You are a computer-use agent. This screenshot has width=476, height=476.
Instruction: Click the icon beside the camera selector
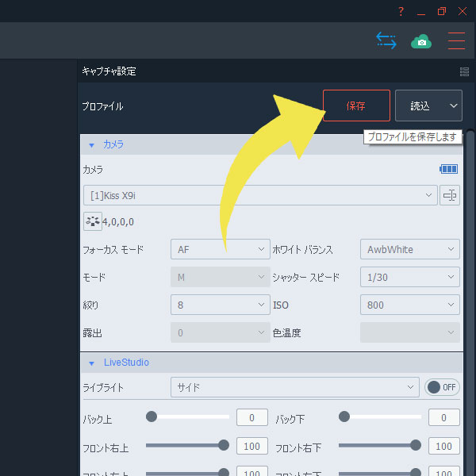click(x=450, y=195)
